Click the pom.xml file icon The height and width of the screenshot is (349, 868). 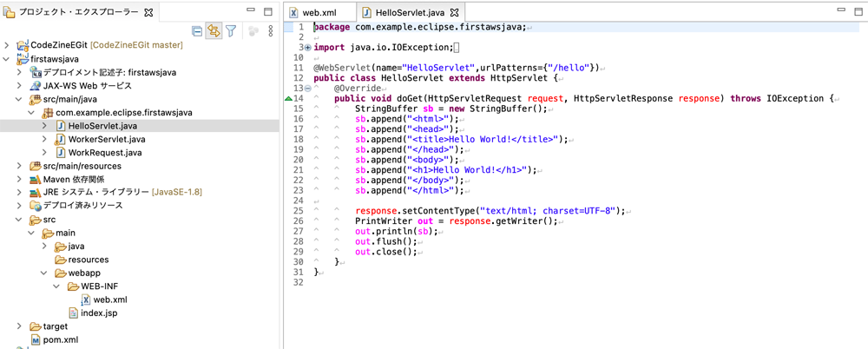[x=35, y=339]
